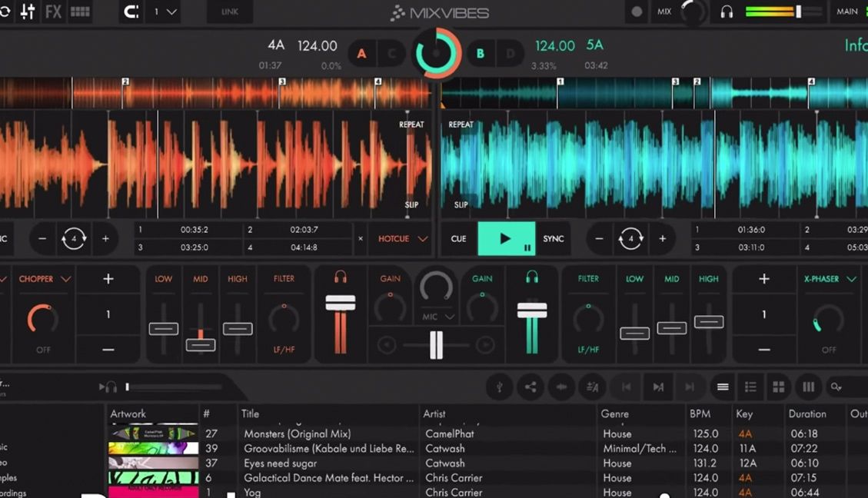The width and height of the screenshot is (868, 498).
Task: Show the sample pads grid
Action: click(80, 12)
